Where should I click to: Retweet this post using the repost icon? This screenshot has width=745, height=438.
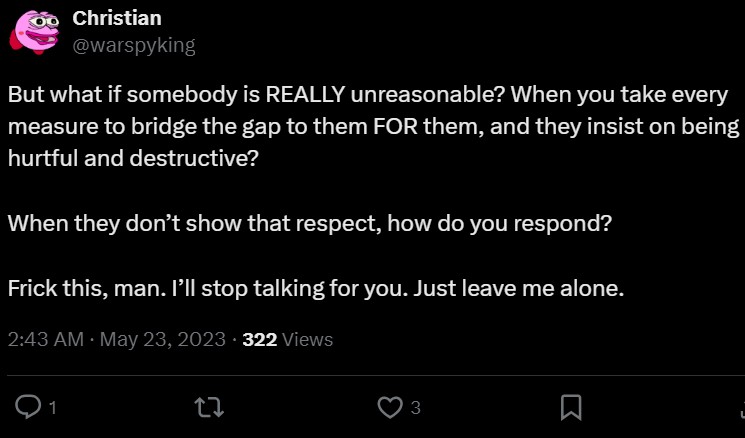coord(208,407)
